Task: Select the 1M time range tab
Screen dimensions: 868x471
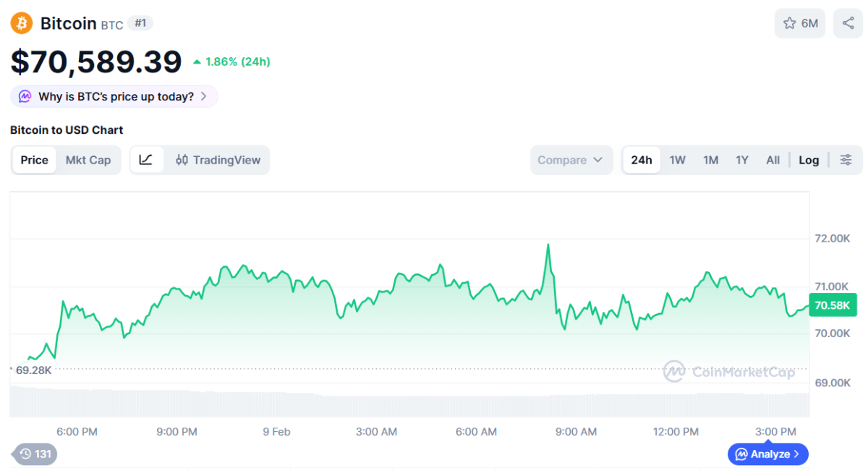Action: (x=710, y=160)
